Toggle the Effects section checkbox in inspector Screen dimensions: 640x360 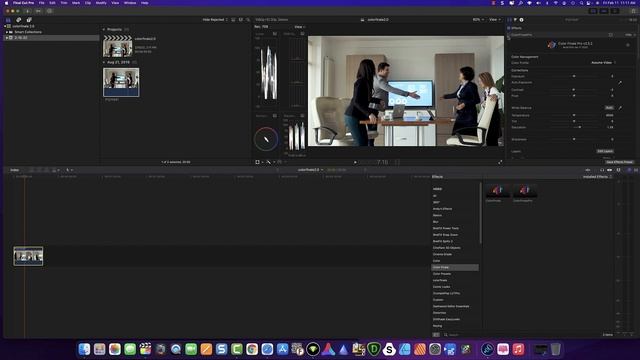click(509, 28)
